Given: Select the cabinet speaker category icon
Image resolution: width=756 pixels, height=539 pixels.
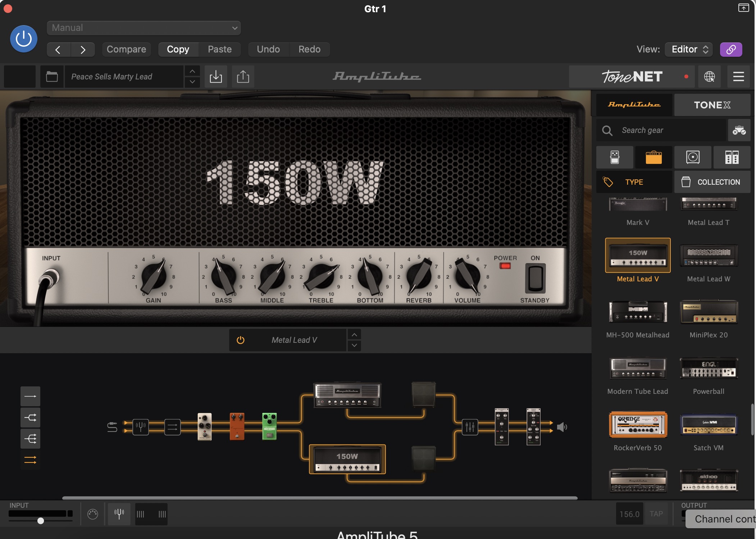Looking at the screenshot, I should point(693,157).
